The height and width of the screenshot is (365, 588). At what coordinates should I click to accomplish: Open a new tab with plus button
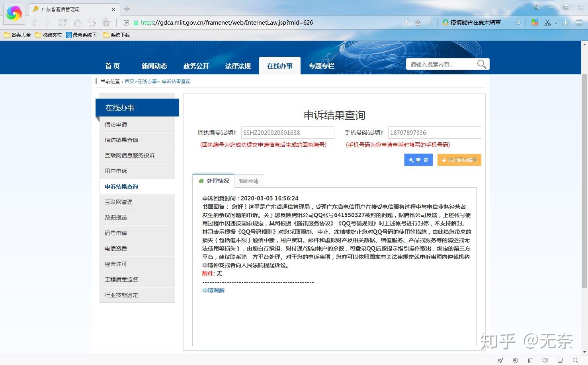click(127, 9)
